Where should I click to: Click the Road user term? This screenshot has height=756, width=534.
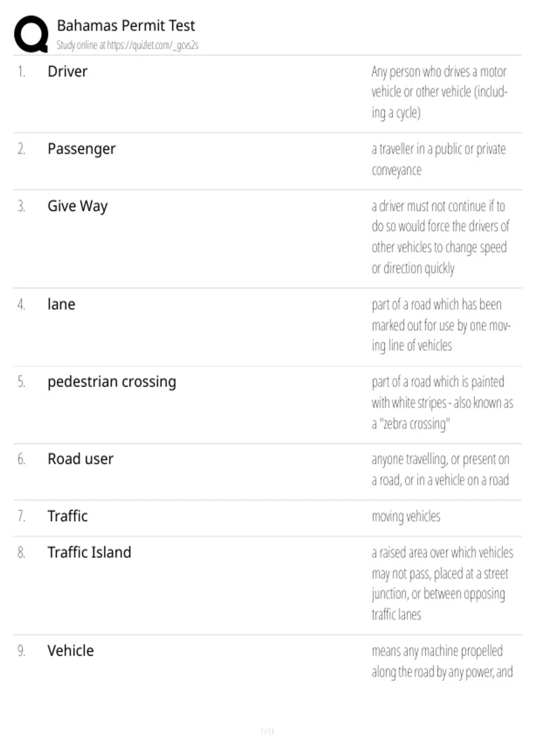tap(81, 459)
